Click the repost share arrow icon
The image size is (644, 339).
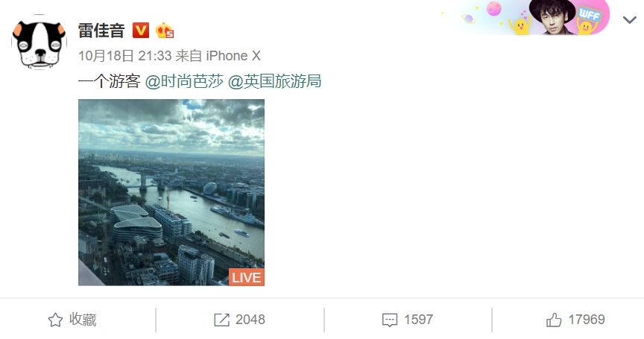pyautogui.click(x=221, y=320)
